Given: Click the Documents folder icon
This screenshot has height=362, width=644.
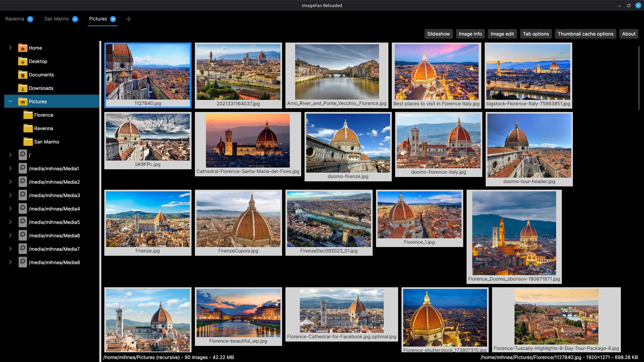Looking at the screenshot, I should coord(22,75).
